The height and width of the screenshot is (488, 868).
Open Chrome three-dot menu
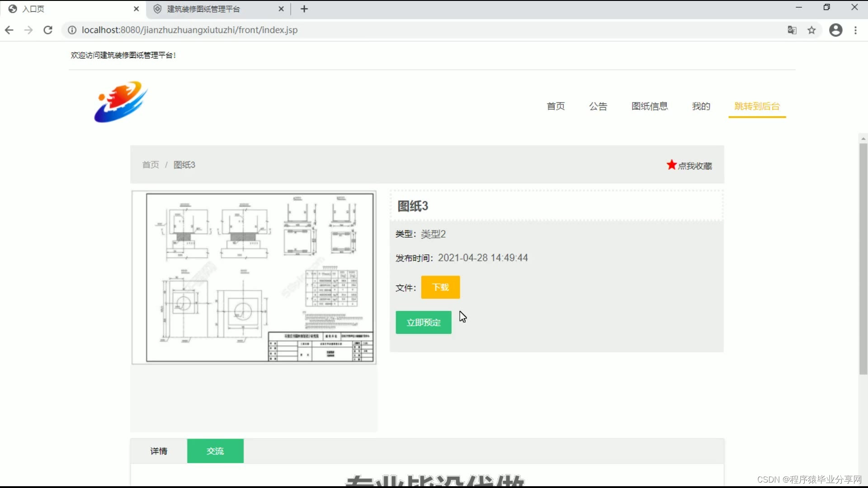coord(855,30)
